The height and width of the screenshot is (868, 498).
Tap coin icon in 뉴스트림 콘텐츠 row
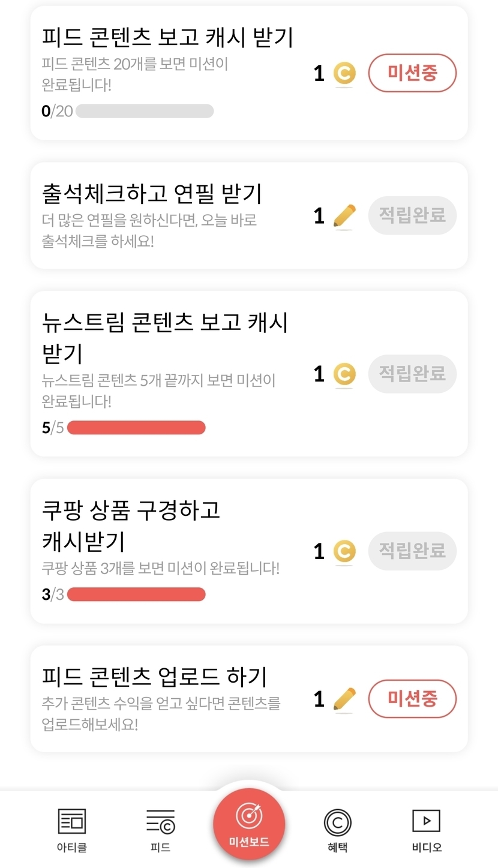click(x=344, y=374)
